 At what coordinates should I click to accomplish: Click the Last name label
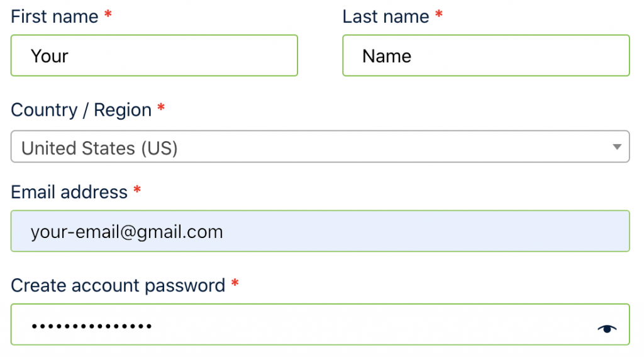pos(386,17)
